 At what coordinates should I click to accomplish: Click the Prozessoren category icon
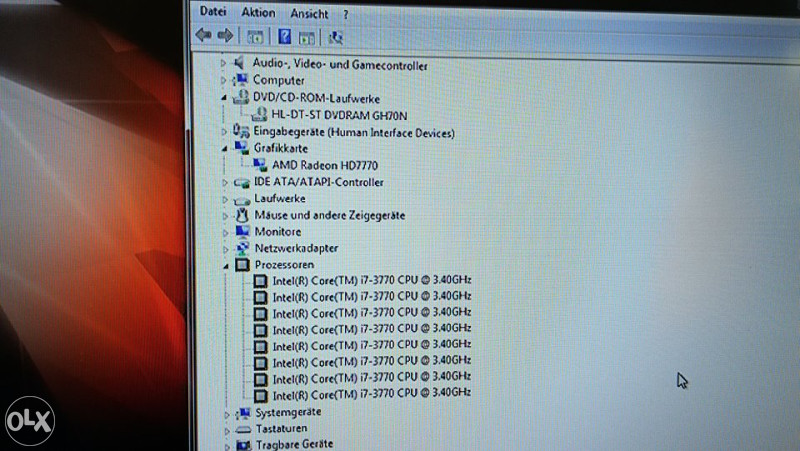pos(242,264)
